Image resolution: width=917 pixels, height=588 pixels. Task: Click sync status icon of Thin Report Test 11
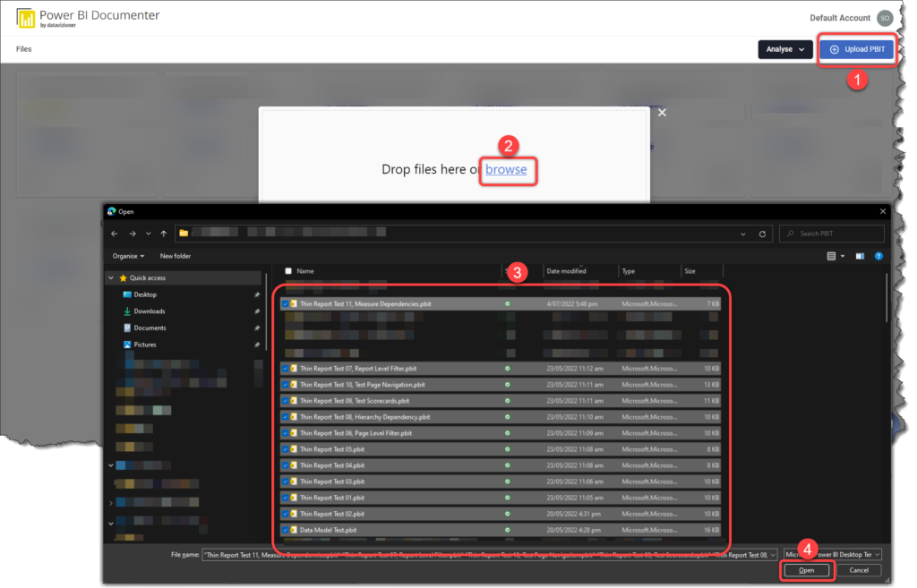[x=508, y=304]
